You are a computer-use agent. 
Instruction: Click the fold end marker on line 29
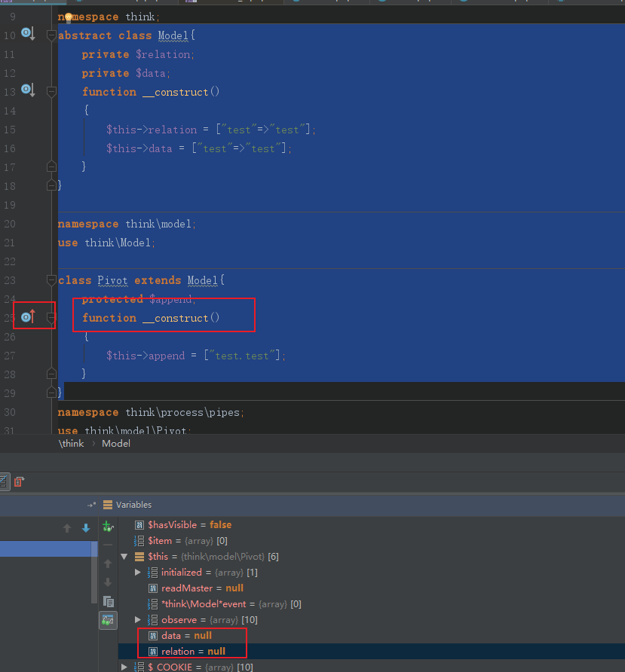51,393
